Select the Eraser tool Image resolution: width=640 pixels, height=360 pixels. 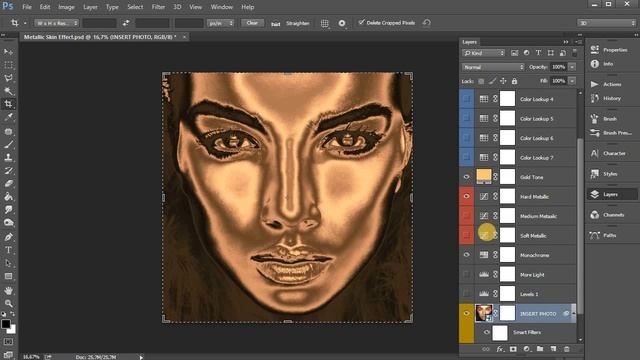pyautogui.click(x=8, y=183)
